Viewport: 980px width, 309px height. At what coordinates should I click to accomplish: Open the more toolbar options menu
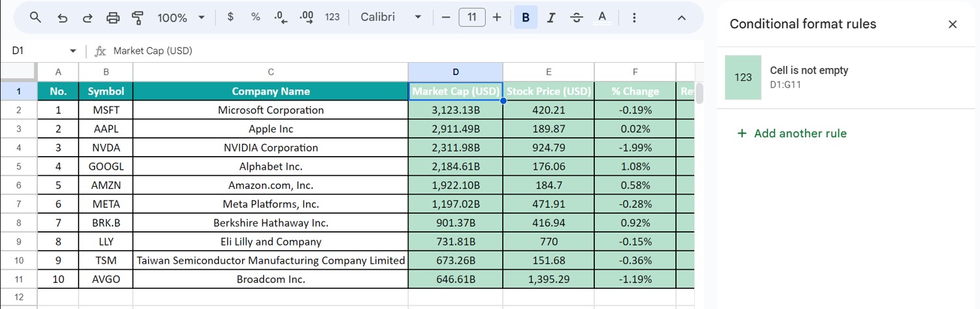(634, 18)
